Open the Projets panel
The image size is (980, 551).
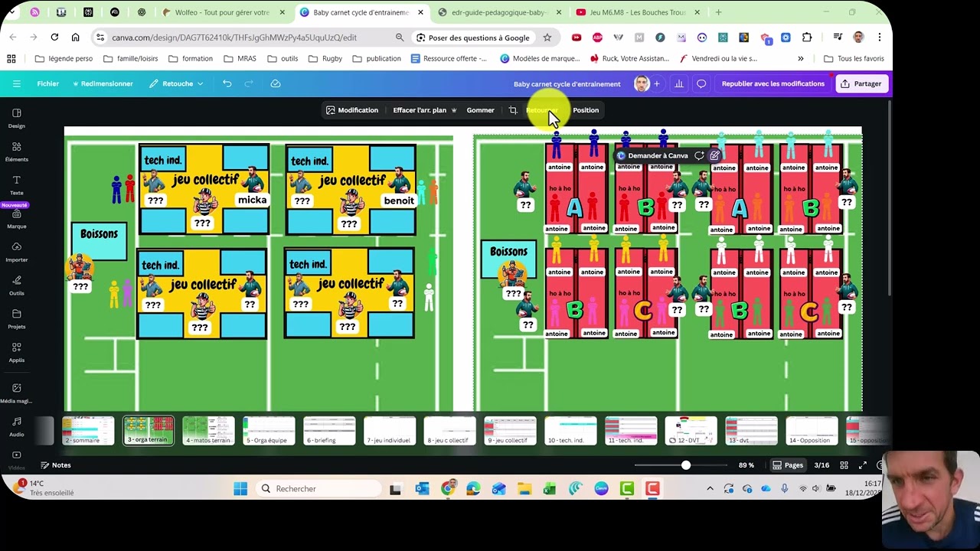[17, 319]
